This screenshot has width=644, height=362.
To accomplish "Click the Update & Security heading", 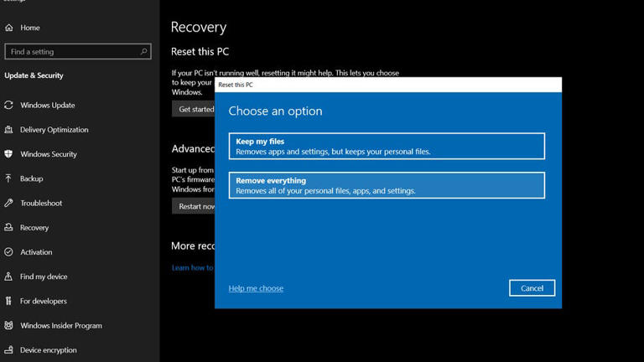I will 34,75.
